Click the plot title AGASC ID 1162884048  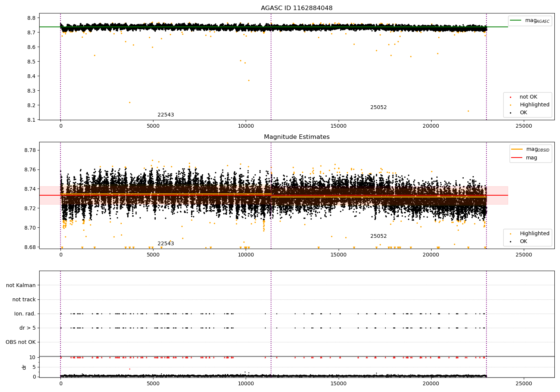coord(296,8)
